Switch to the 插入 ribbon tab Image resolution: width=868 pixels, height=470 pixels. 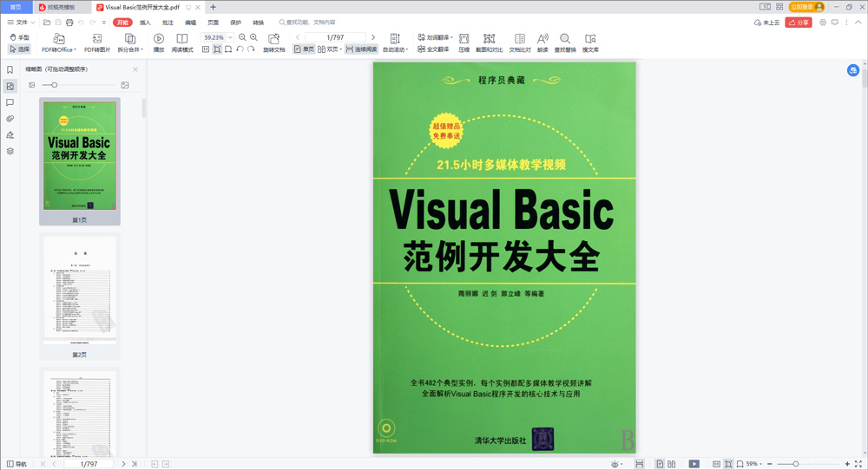click(145, 23)
